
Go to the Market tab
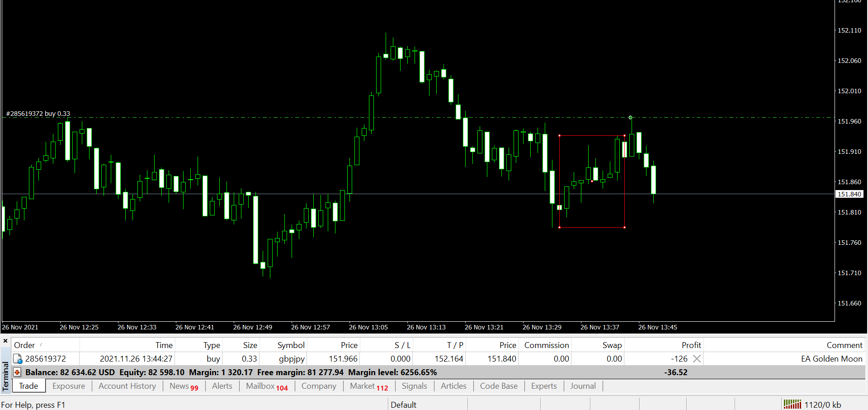tap(368, 386)
